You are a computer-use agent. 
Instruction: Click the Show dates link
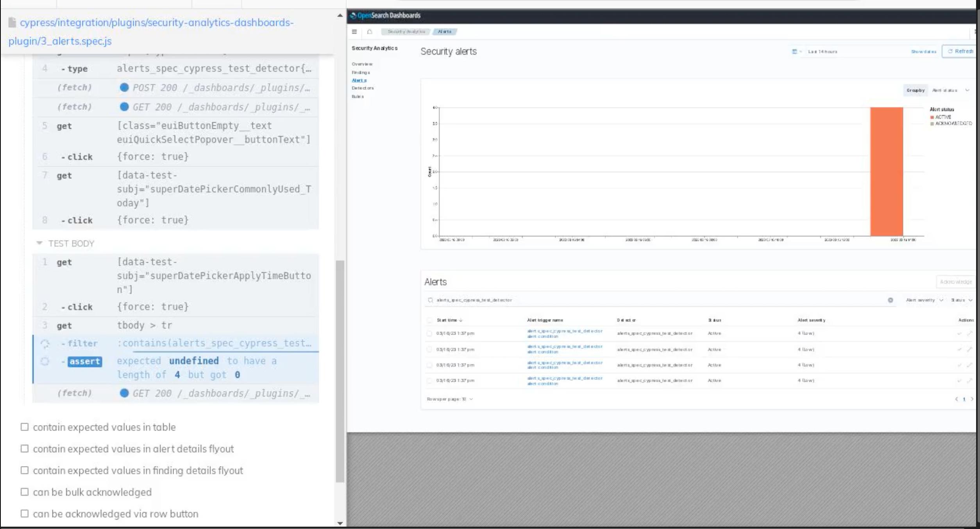[924, 52]
